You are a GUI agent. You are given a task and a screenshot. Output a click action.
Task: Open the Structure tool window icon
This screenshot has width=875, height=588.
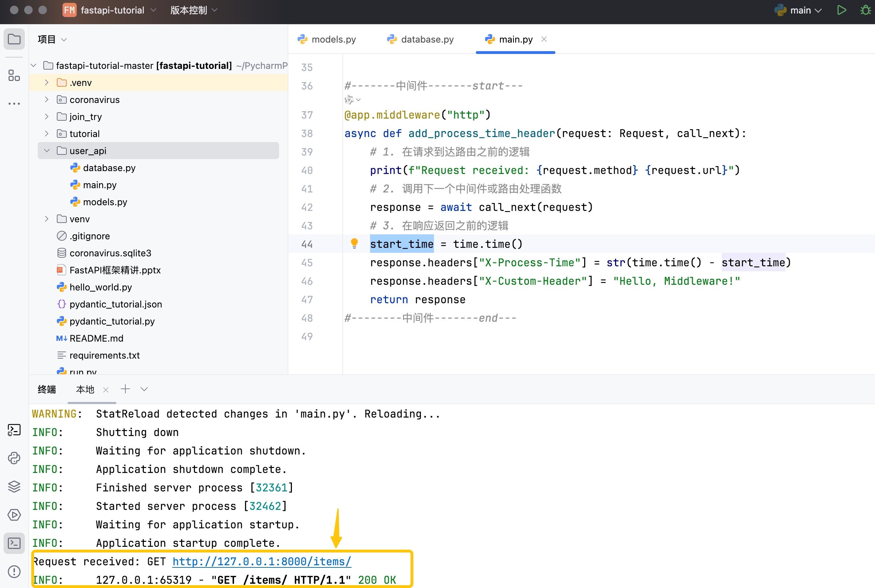point(14,75)
